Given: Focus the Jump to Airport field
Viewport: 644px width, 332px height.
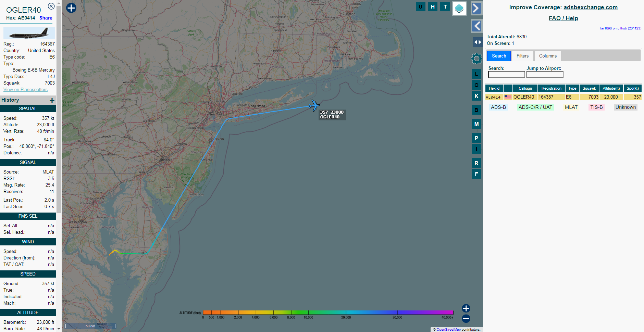Looking at the screenshot, I should tap(545, 74).
